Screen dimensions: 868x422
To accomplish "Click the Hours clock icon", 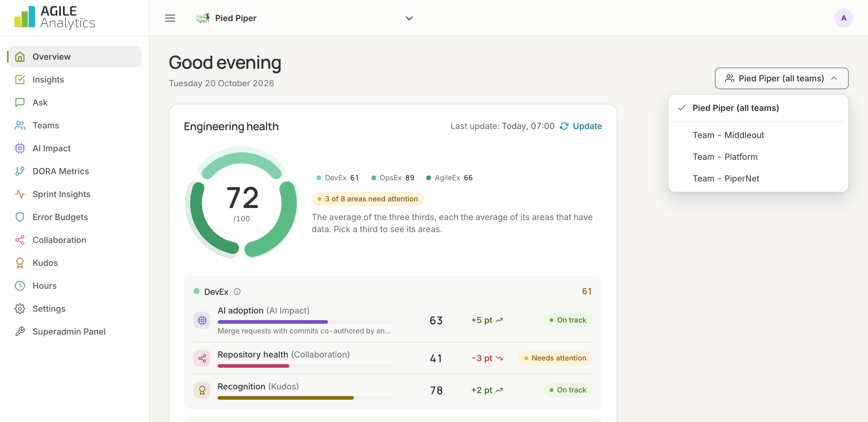I will point(20,286).
